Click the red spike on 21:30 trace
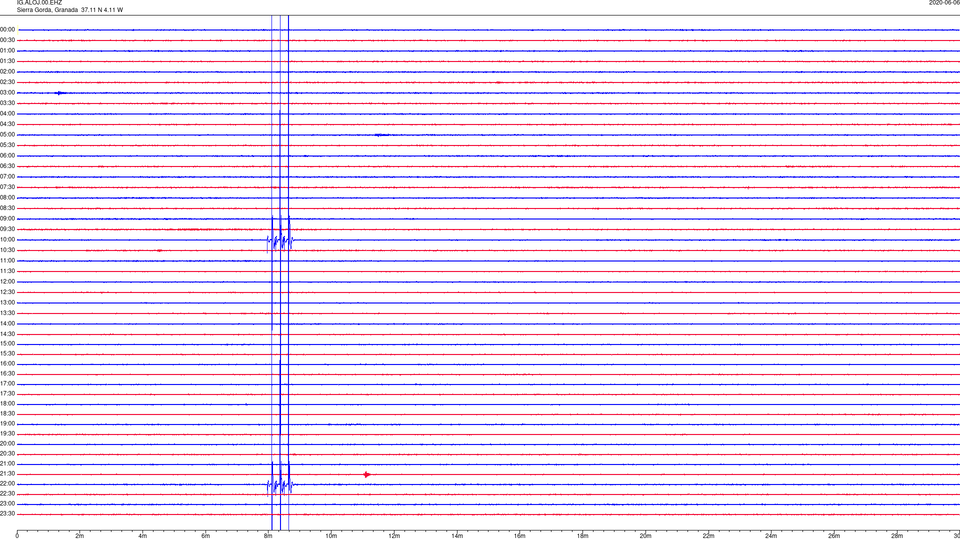 tap(367, 474)
